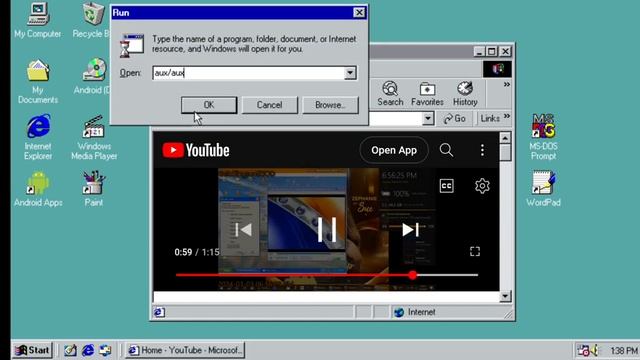Image resolution: width=640 pixels, height=360 pixels.
Task: Click Outlook Express quick launch icon
Action: pyautogui.click(x=105, y=350)
